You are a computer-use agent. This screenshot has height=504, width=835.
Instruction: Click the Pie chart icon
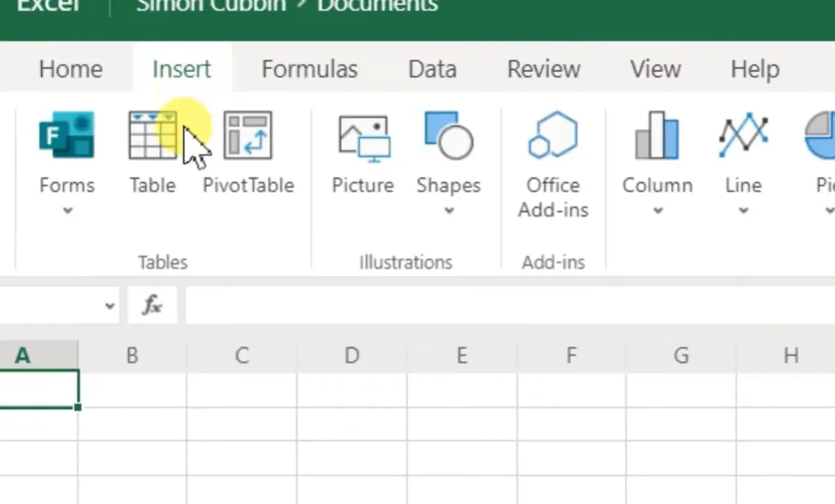click(821, 135)
